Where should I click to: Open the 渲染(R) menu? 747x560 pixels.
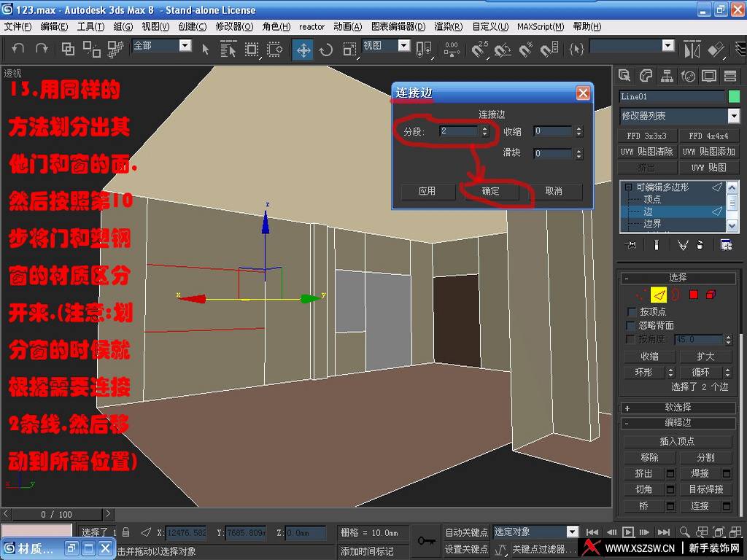[x=448, y=27]
